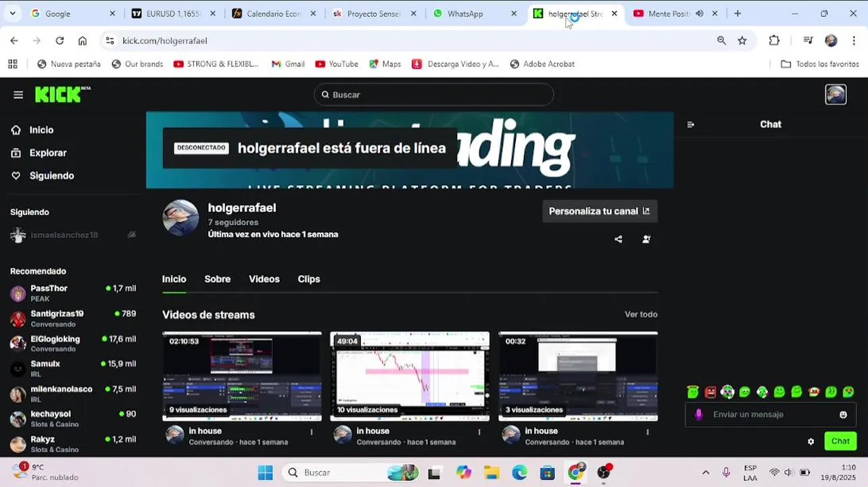868x487 pixels.
Task: Open the tab search dropdown arrow
Action: tap(12, 14)
